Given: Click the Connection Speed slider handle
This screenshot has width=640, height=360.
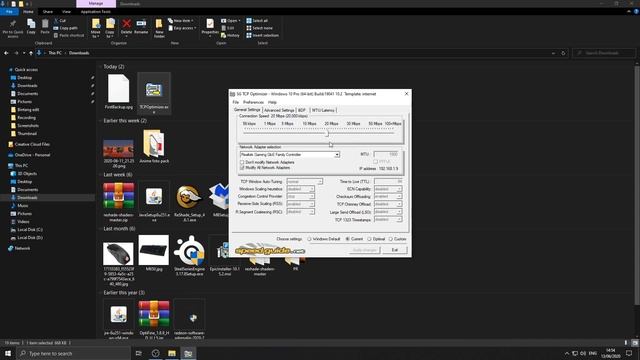Looking at the screenshot, I should coord(327,133).
